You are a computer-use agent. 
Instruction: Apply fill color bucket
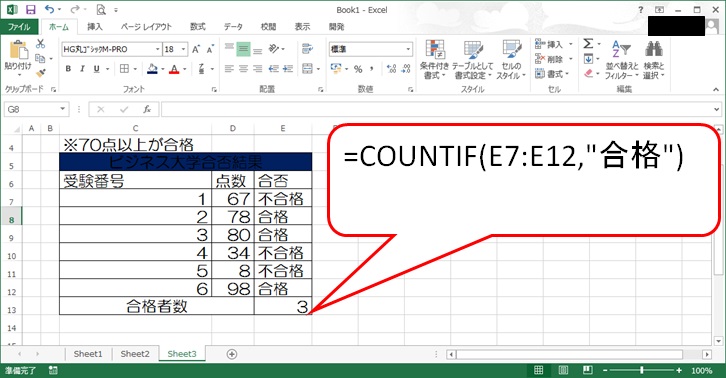coord(152,69)
